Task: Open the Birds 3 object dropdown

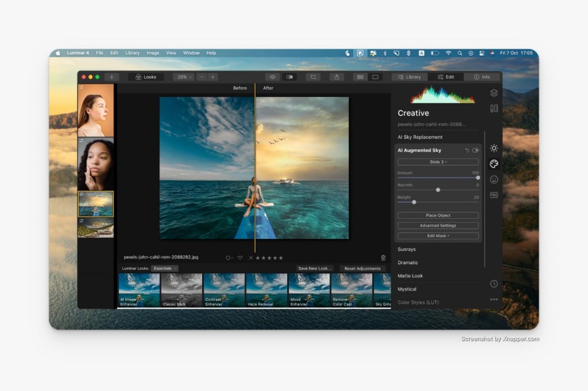Action: click(x=438, y=162)
